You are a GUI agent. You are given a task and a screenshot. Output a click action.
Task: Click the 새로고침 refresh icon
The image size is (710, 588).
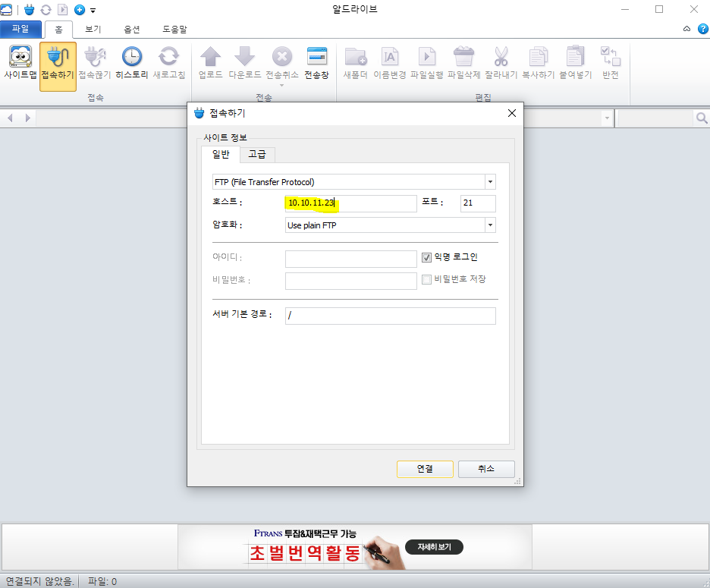(x=169, y=63)
